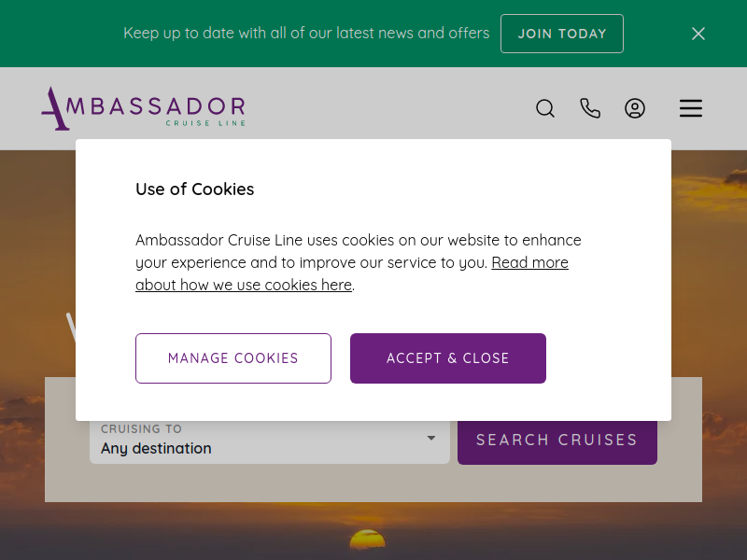
Task: Click the Use of Cookies heading
Action: pos(195,189)
